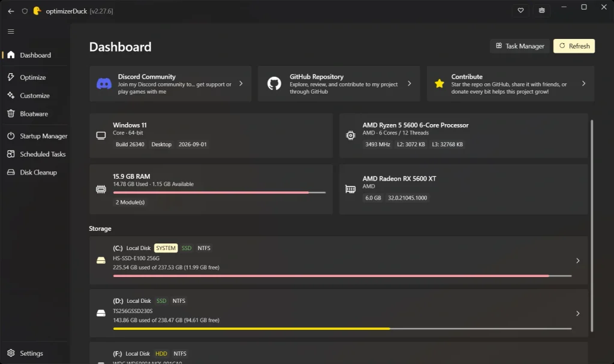Click the C: drive usage bar
This screenshot has width=614, height=364.
click(x=342, y=276)
